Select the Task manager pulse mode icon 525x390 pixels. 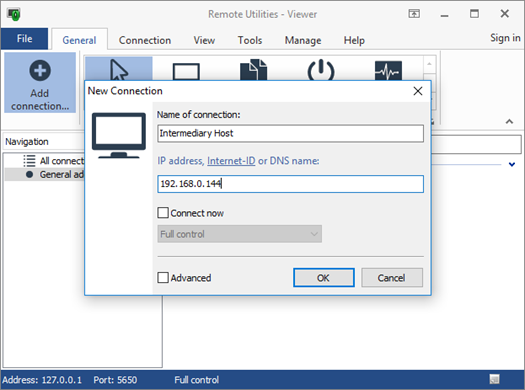coord(388,71)
